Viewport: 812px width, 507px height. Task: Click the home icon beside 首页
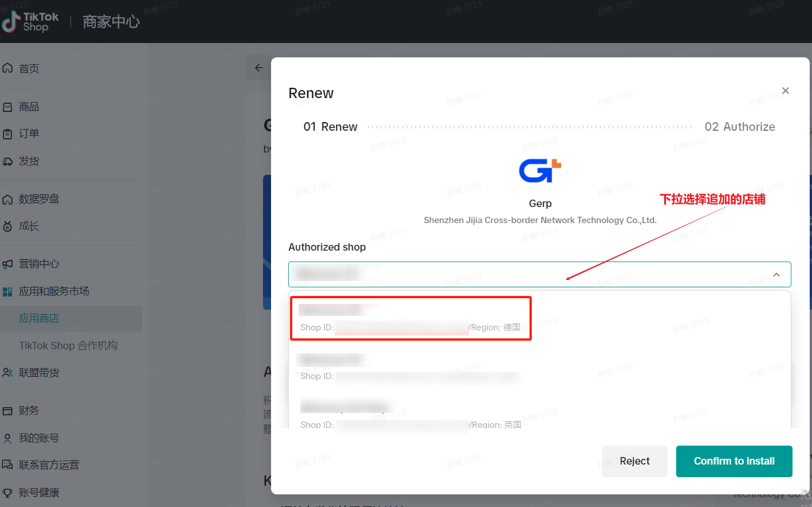coord(7,68)
